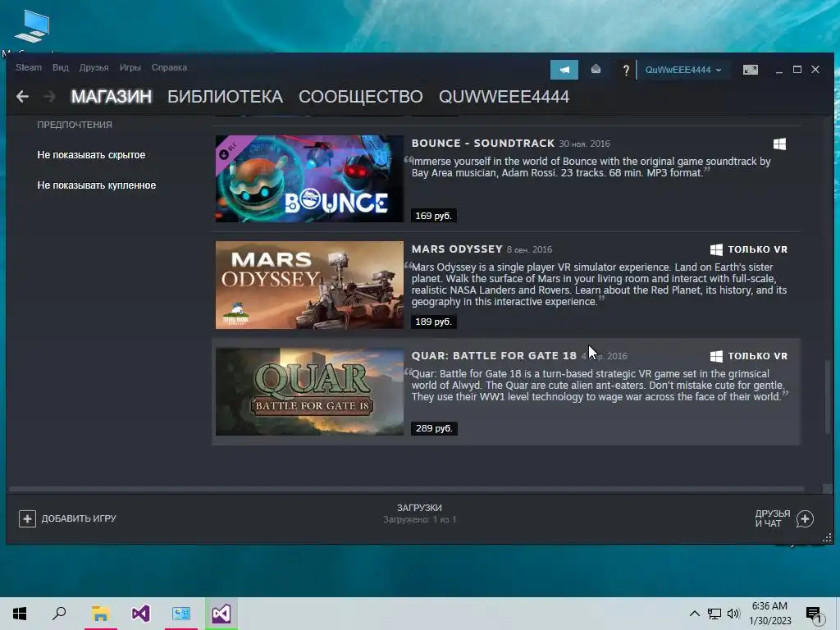
Task: Expand QuWwEEE4444 account dropdown
Action: [682, 70]
